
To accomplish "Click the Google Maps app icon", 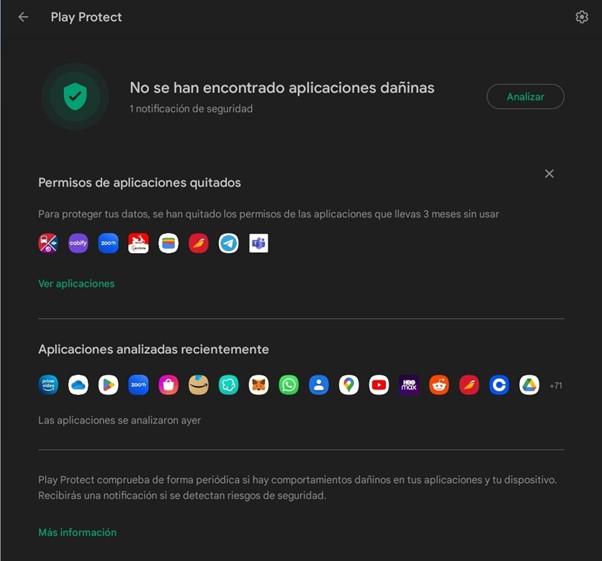I will (348, 385).
